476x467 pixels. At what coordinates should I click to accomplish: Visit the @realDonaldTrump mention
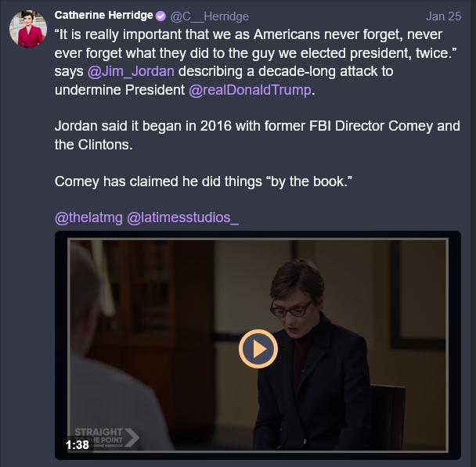point(251,90)
